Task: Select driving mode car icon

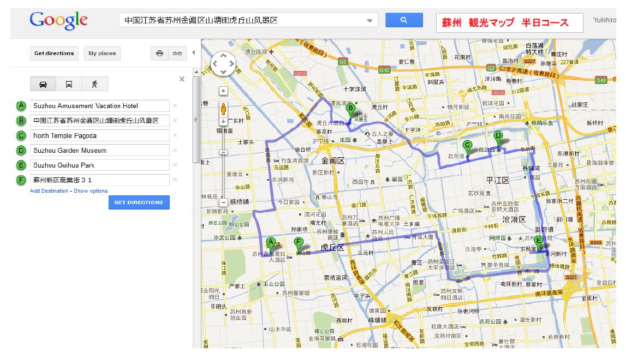Action: (43, 84)
